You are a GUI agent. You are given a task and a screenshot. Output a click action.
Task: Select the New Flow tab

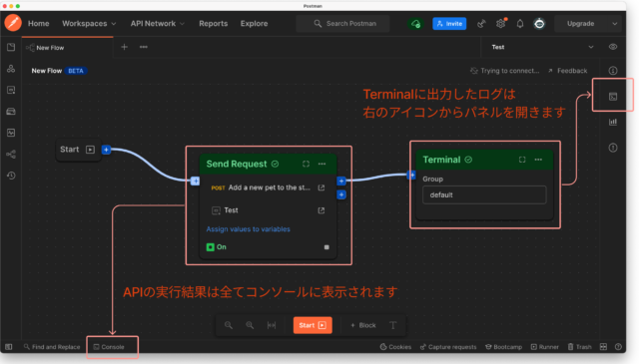coord(67,48)
